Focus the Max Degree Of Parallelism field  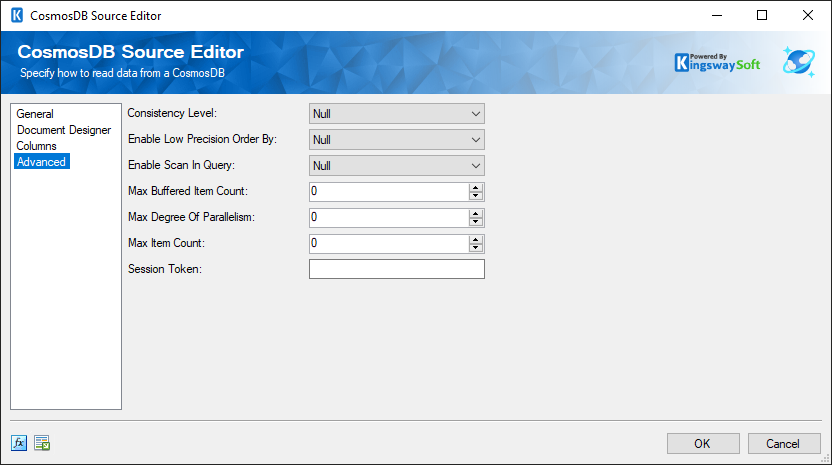tap(389, 218)
